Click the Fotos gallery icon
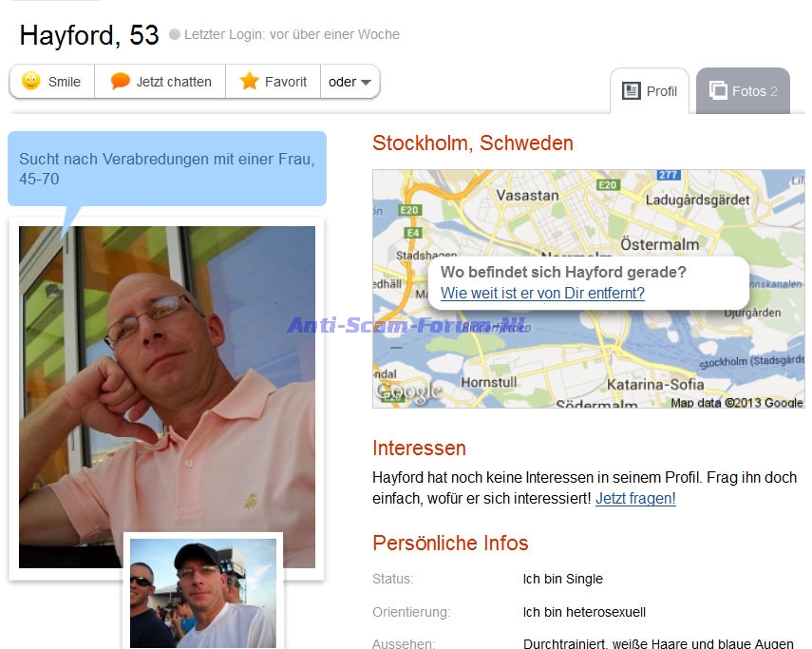Viewport: 812px width, 649px height. click(x=718, y=90)
